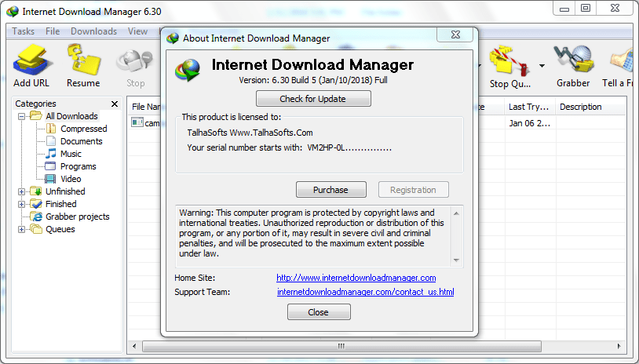Click the file icon in the first download row
639x364 pixels.
[x=137, y=122]
